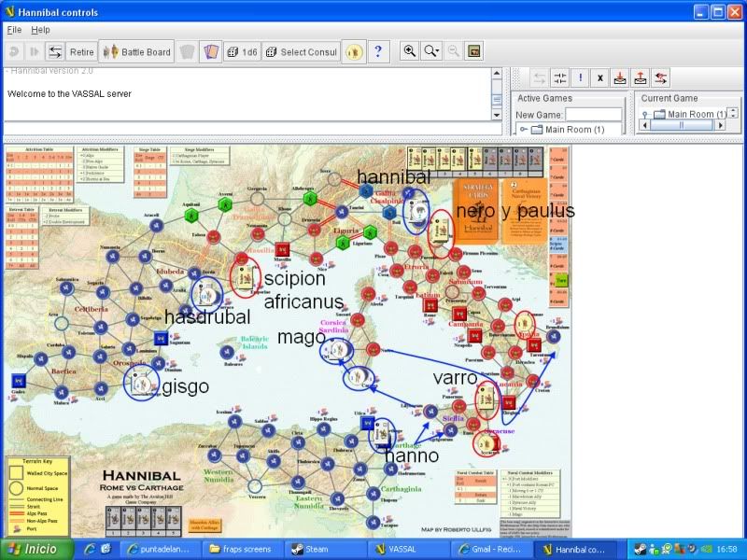This screenshot has height=560, width=747.
Task: Switch to puntadelan... taskbar window
Action: coord(161,549)
